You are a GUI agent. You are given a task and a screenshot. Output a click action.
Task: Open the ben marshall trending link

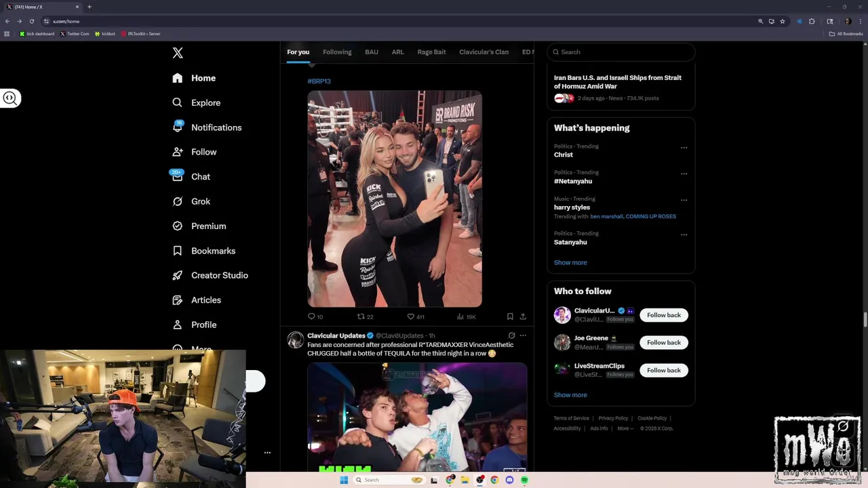pyautogui.click(x=606, y=216)
